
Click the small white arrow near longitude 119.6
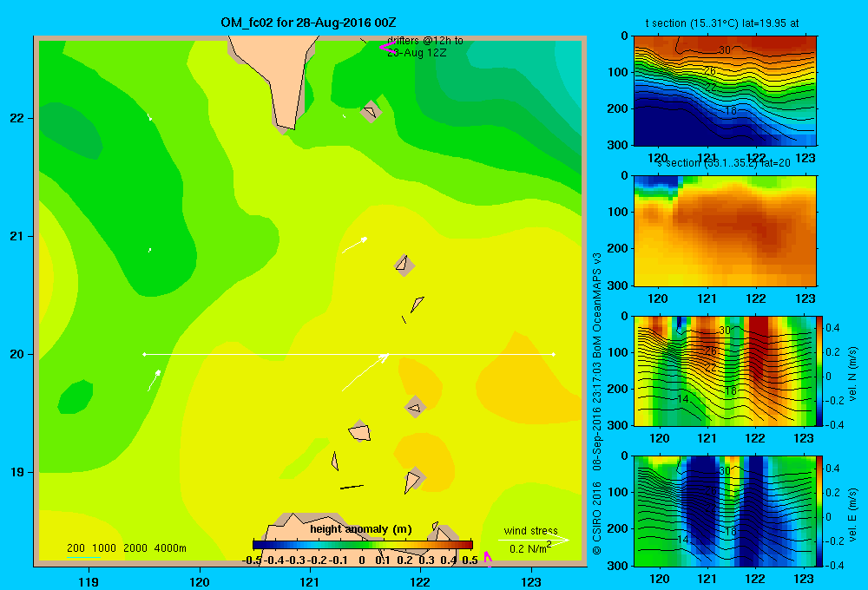click(154, 381)
